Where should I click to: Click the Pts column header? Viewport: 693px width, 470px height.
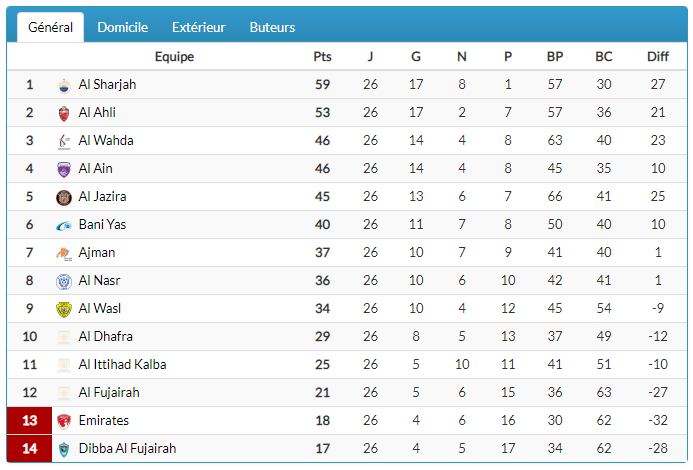[x=322, y=57]
